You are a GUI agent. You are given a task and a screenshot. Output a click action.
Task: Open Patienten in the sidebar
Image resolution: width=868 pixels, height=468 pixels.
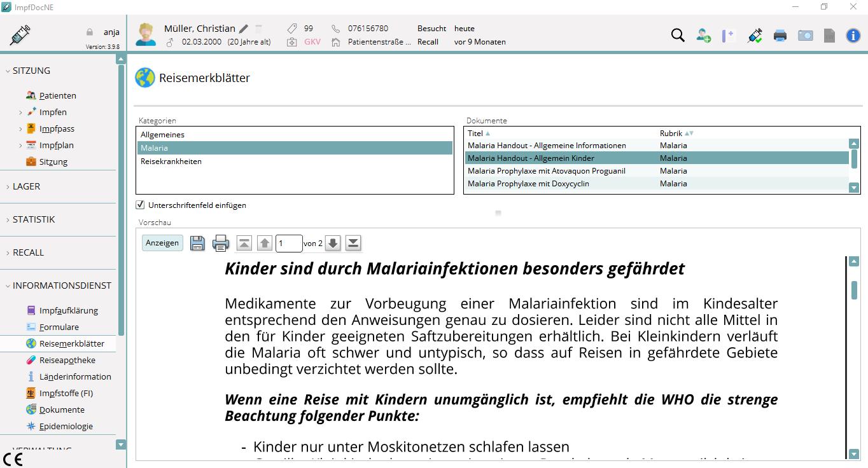[x=58, y=95]
